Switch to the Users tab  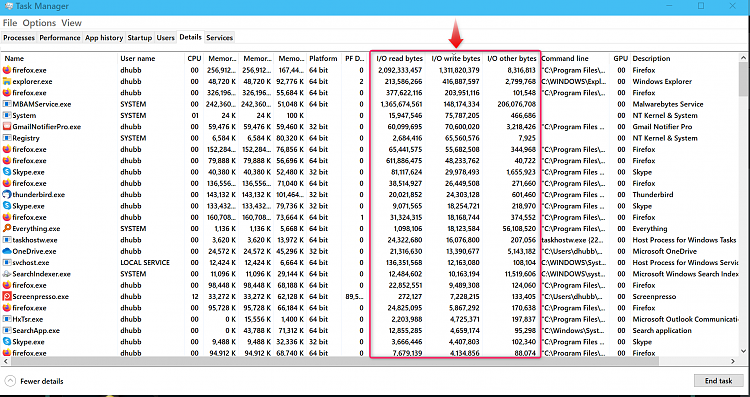pos(165,38)
